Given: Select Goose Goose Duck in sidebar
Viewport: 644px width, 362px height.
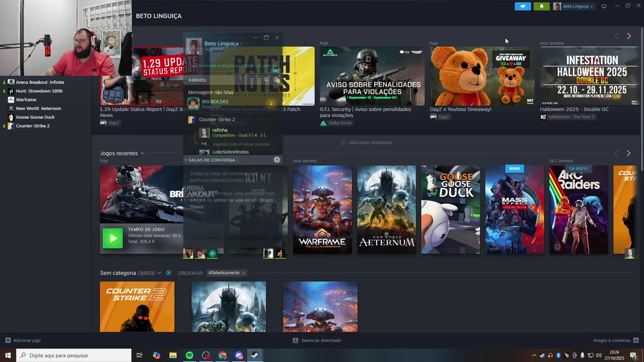Looking at the screenshot, I should point(35,117).
